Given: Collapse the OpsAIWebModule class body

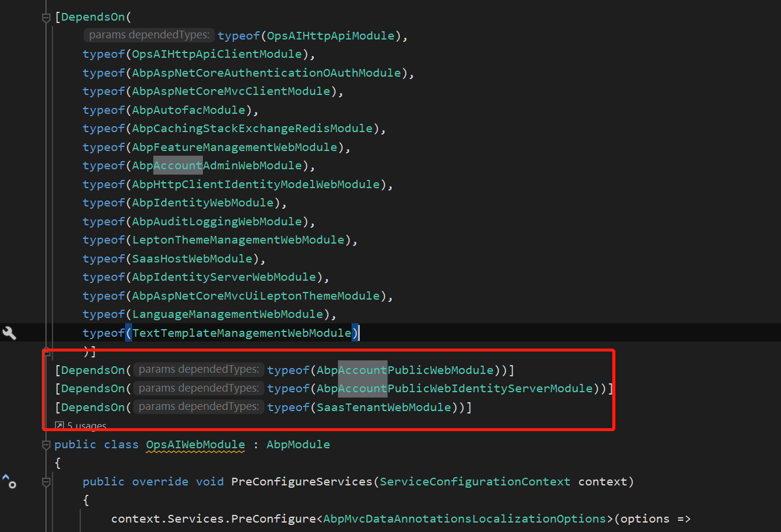Looking at the screenshot, I should coord(47,445).
